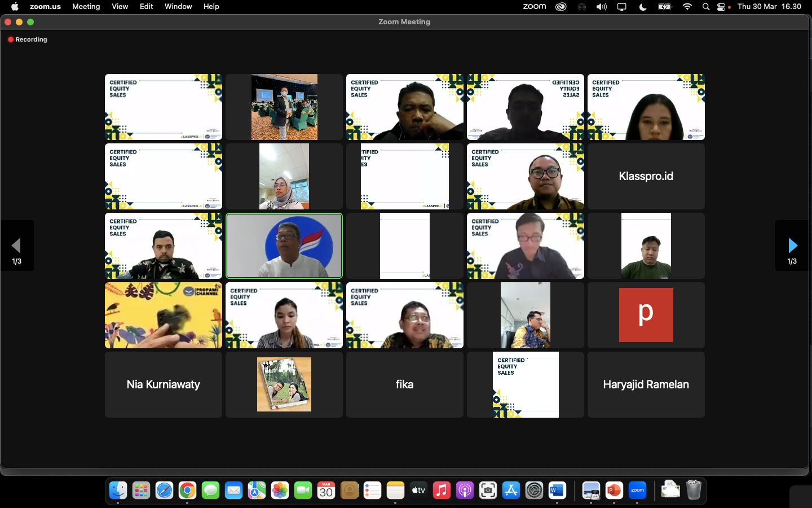Open the Screenshot app in the dock
Image resolution: width=812 pixels, height=508 pixels.
[x=488, y=491]
